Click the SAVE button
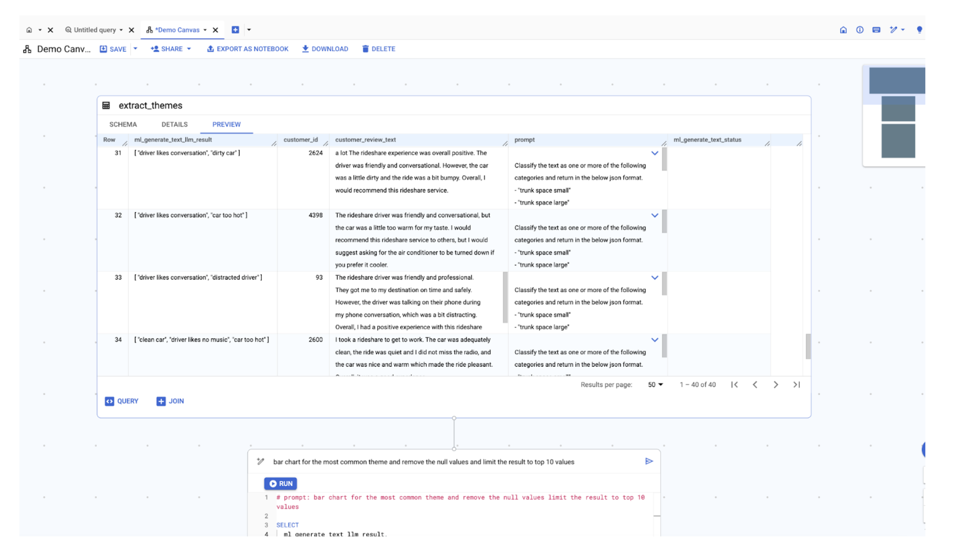The image size is (953, 560). [x=114, y=49]
